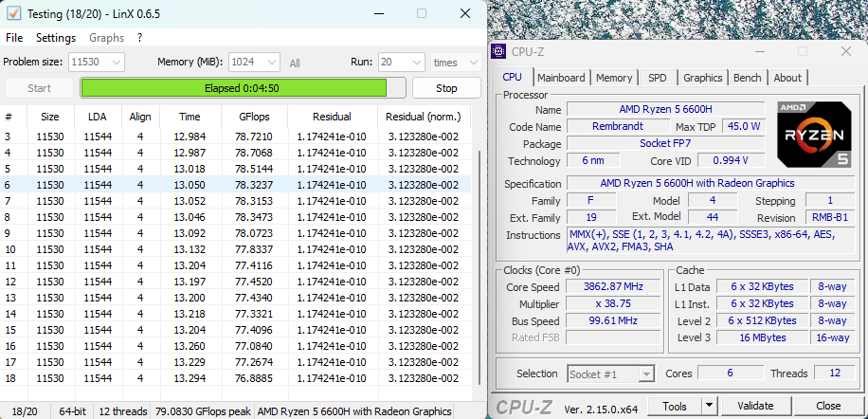
Task: Click the Max TDP value 45.0 W
Action: click(x=744, y=126)
